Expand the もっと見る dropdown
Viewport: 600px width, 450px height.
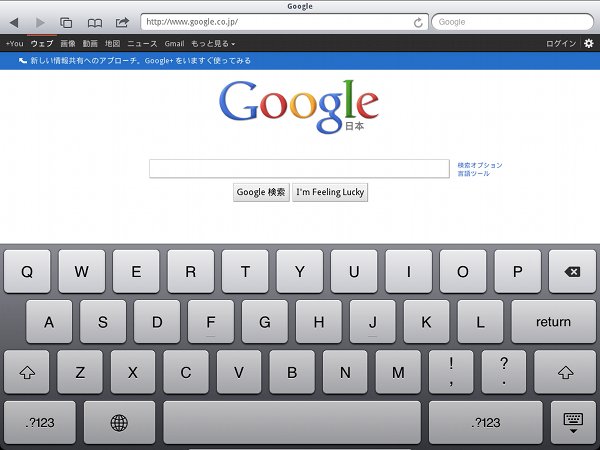click(213, 44)
